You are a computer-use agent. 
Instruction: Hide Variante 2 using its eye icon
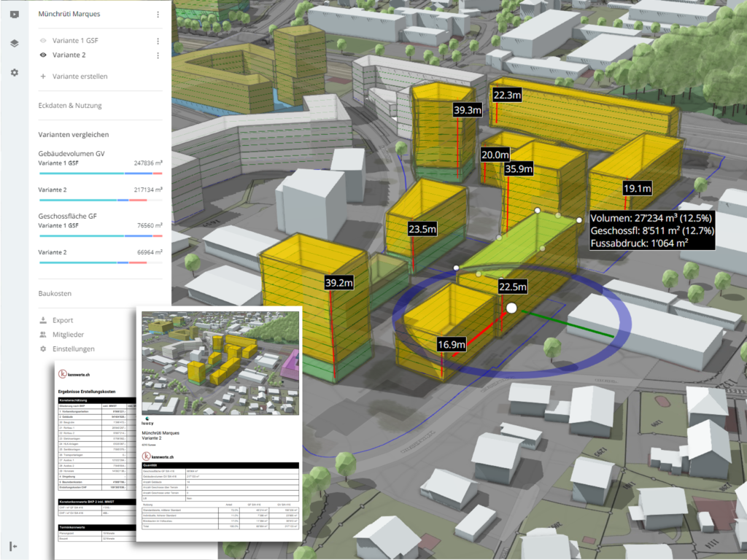click(43, 55)
